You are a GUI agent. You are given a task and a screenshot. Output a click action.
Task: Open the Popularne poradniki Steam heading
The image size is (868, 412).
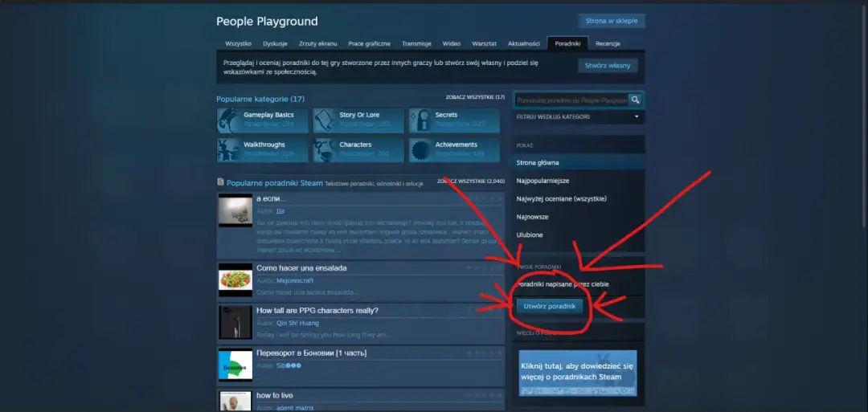point(275,182)
